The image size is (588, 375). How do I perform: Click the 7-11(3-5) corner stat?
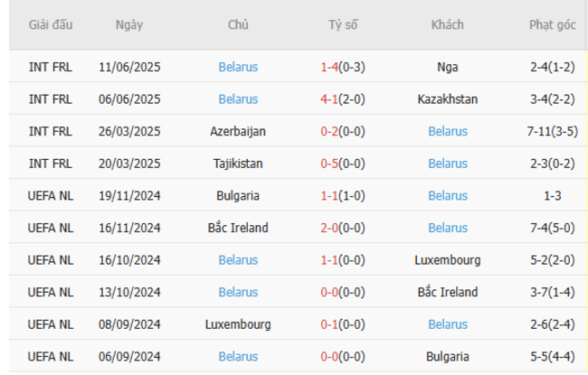click(552, 131)
